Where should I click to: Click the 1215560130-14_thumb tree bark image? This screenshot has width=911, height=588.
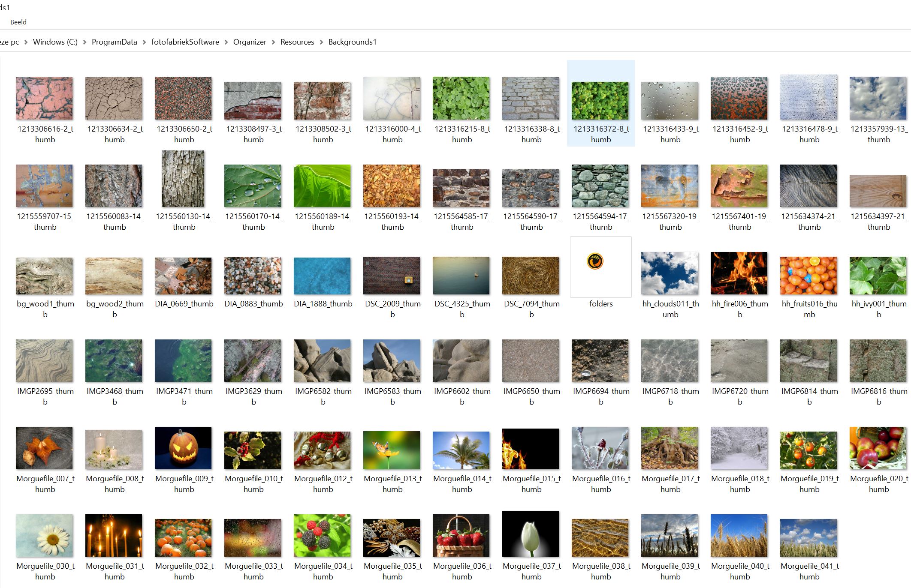tap(183, 179)
